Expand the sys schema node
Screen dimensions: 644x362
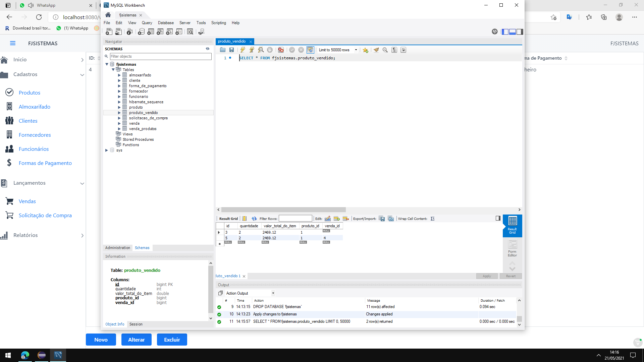pyautogui.click(x=107, y=150)
